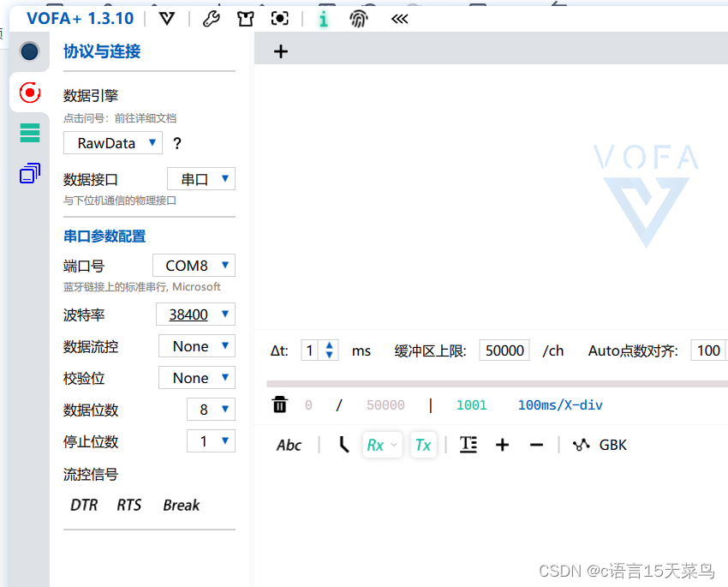This screenshot has width=728, height=587.
Task: Open RawData data engine dropdown
Action: (113, 142)
